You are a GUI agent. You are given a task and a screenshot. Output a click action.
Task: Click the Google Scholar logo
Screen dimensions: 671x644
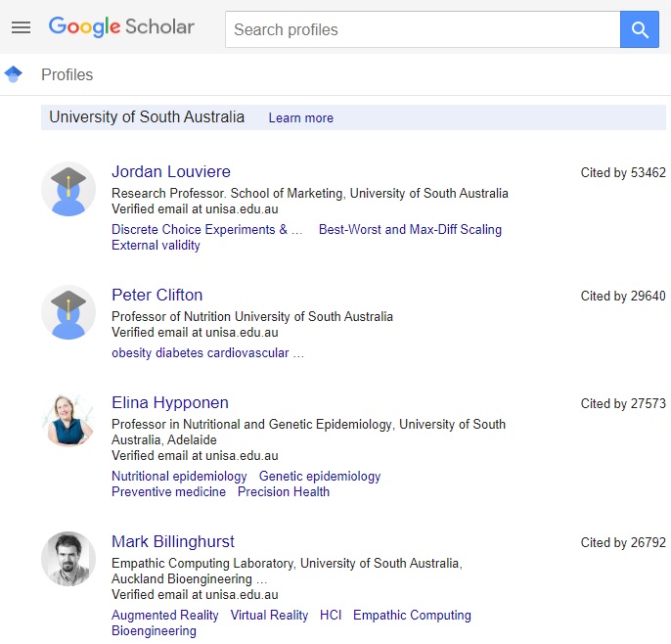pos(121,27)
